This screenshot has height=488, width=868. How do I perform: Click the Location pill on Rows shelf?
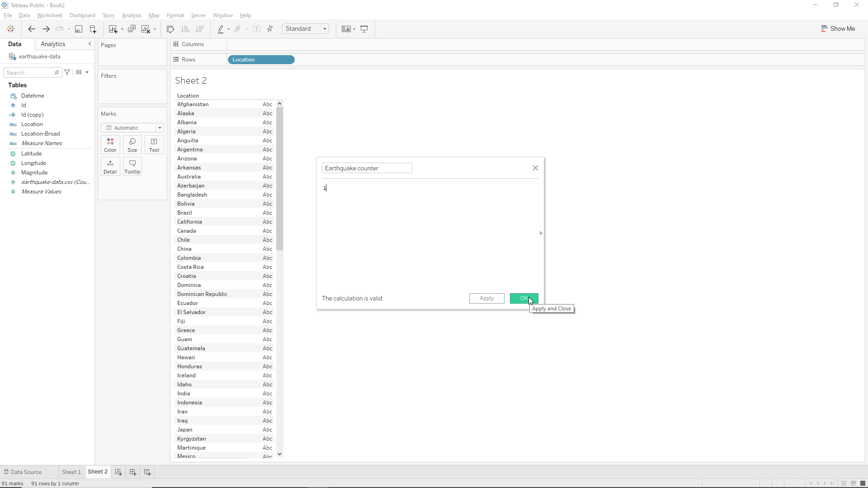(x=261, y=60)
